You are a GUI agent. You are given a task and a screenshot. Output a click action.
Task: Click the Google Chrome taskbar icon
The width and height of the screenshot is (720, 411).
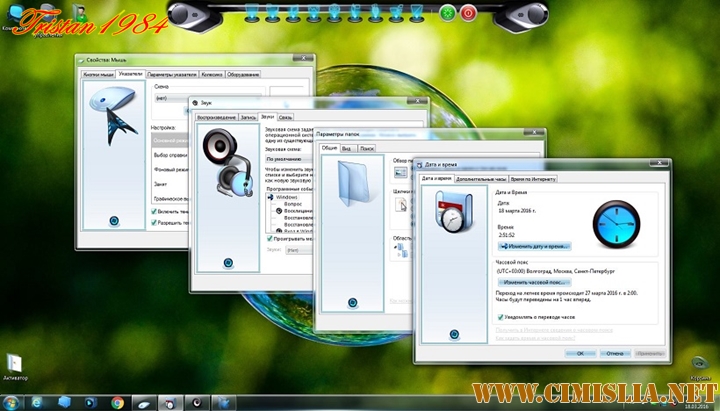point(117,402)
